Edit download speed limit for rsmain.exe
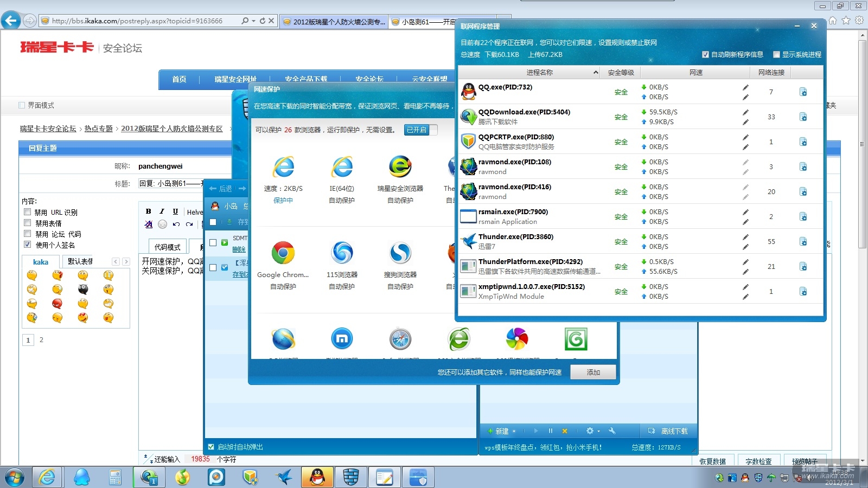Screen dimensions: 868x488 point(745,212)
